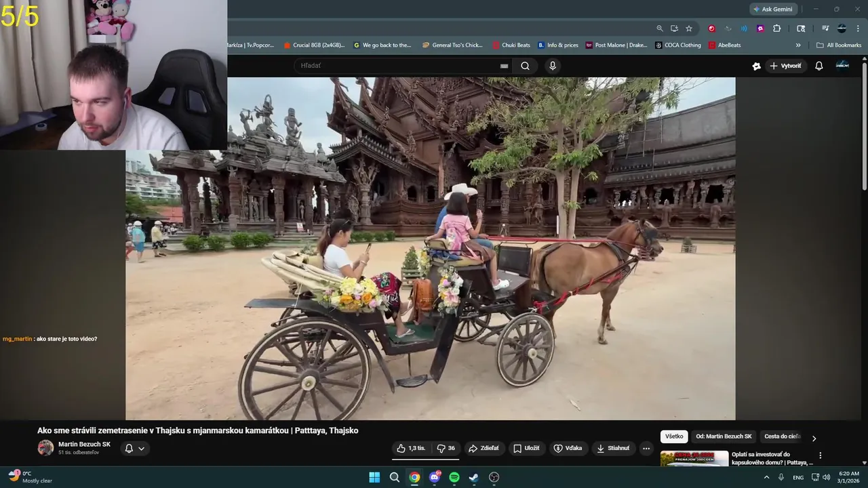This screenshot has width=868, height=488.
Task: Show hidden system tray icons chevron
Action: (767, 477)
